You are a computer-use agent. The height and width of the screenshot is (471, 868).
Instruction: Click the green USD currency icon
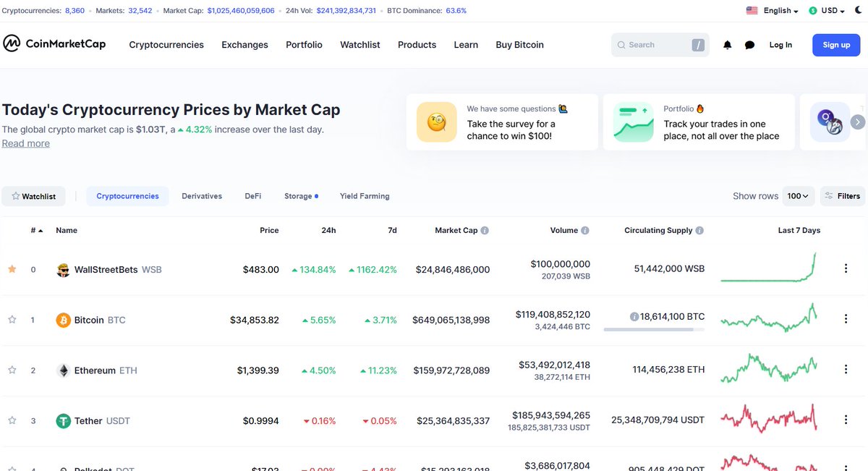(x=813, y=11)
